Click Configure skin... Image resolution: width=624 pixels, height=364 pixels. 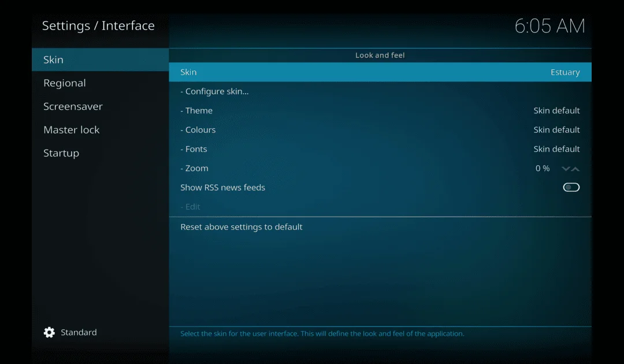point(380,91)
